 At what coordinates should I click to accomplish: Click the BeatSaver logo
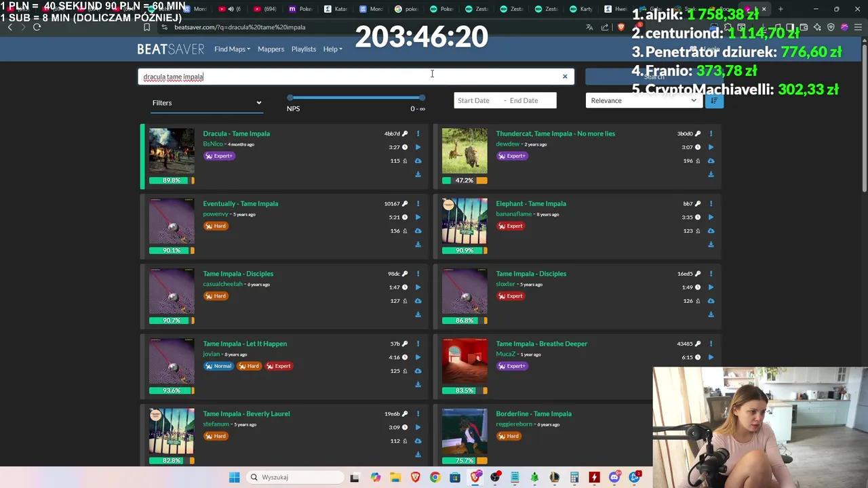[170, 49]
